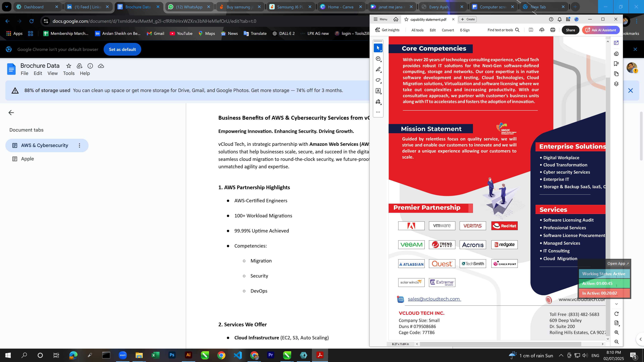Open the comments panel in Acrobat right rail

pyautogui.click(x=616, y=54)
